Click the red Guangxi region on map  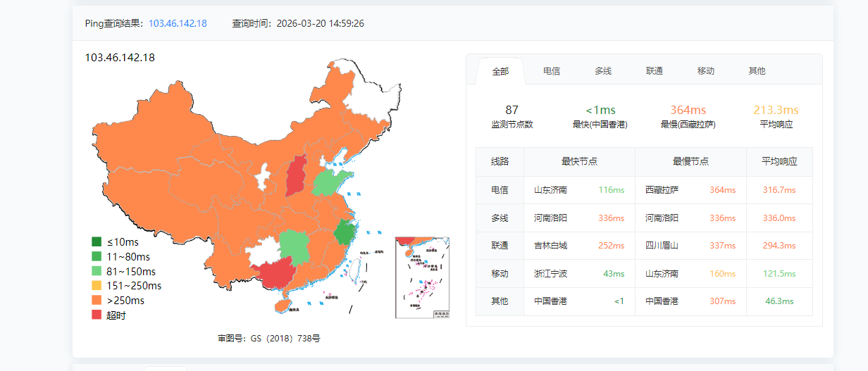[x=276, y=273]
